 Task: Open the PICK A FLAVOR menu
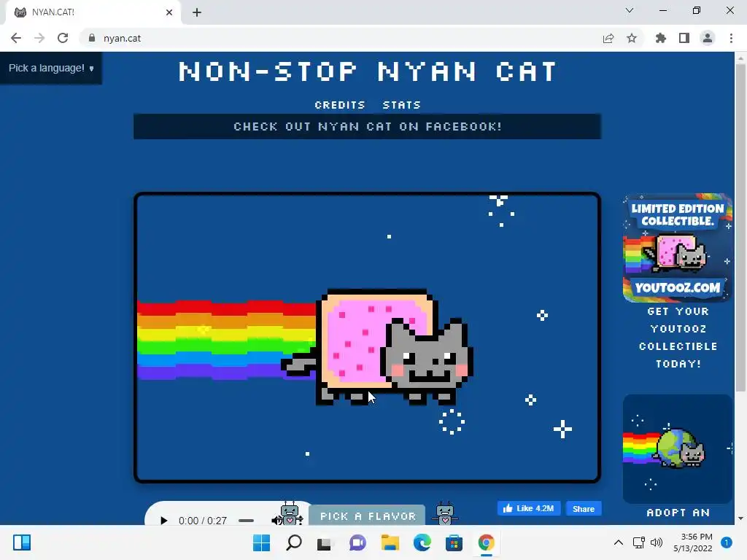(x=368, y=516)
